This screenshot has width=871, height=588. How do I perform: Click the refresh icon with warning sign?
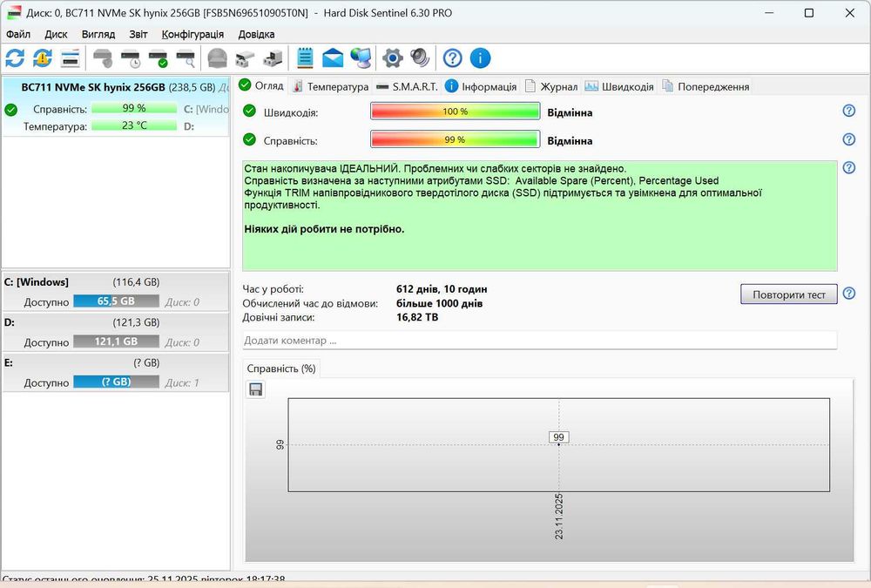pyautogui.click(x=42, y=57)
